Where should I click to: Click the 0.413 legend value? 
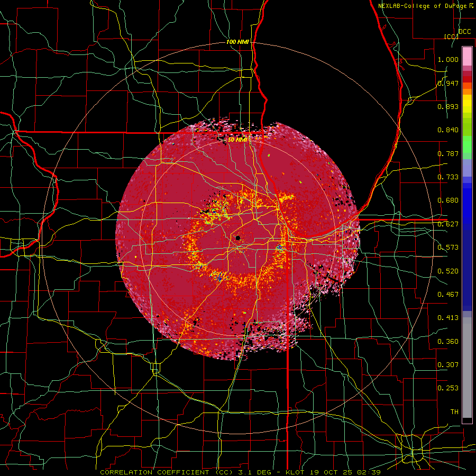pos(448,318)
